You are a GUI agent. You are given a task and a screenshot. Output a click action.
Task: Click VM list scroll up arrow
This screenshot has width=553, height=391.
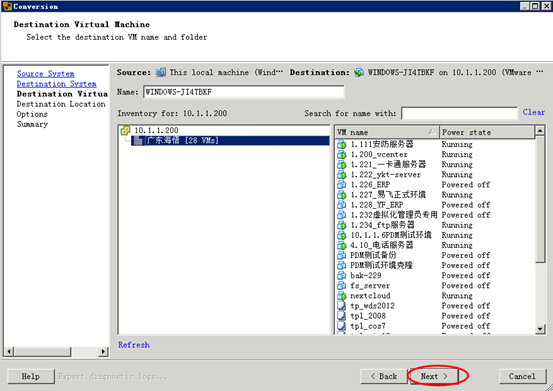pyautogui.click(x=540, y=131)
